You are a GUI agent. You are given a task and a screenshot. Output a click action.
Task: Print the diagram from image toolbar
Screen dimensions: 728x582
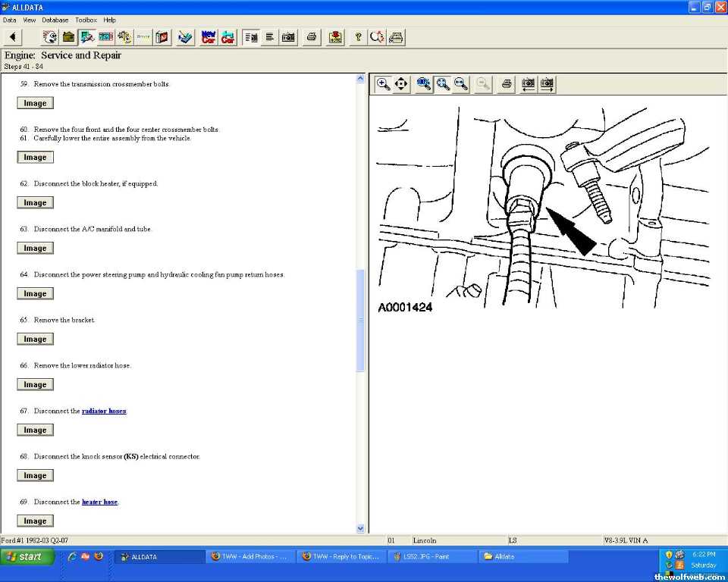click(x=507, y=84)
